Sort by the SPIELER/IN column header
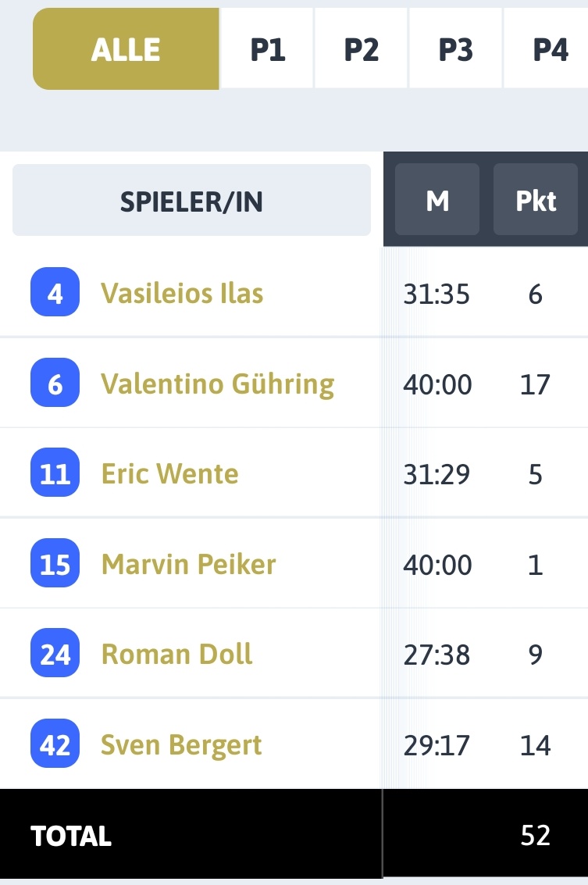 [191, 201]
